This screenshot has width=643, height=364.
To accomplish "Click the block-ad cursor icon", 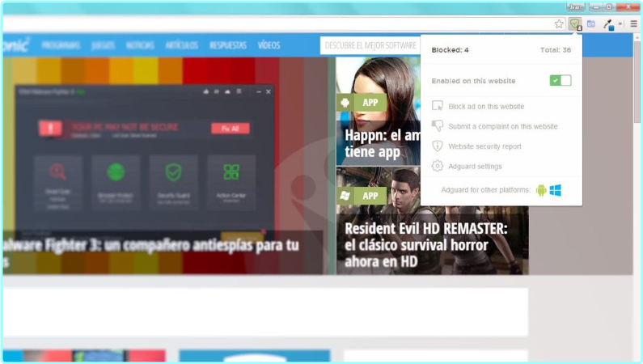I will pyautogui.click(x=438, y=106).
